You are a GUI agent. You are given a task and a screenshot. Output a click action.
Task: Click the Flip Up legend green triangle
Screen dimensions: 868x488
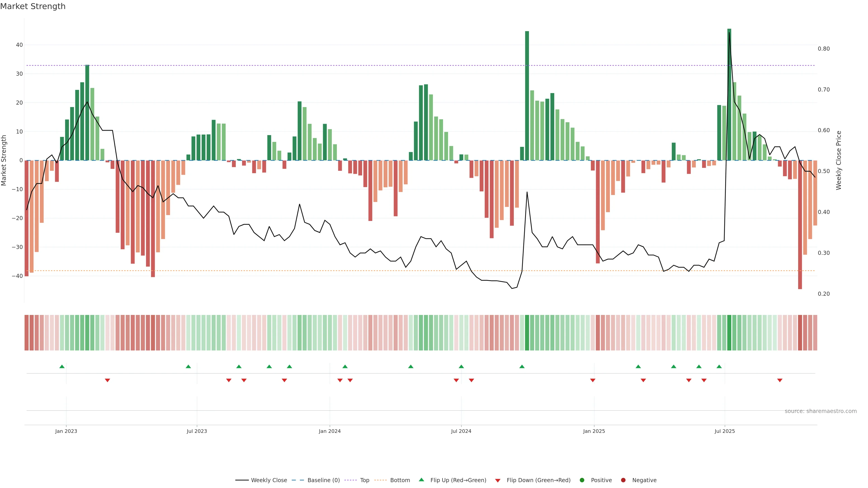[421, 480]
